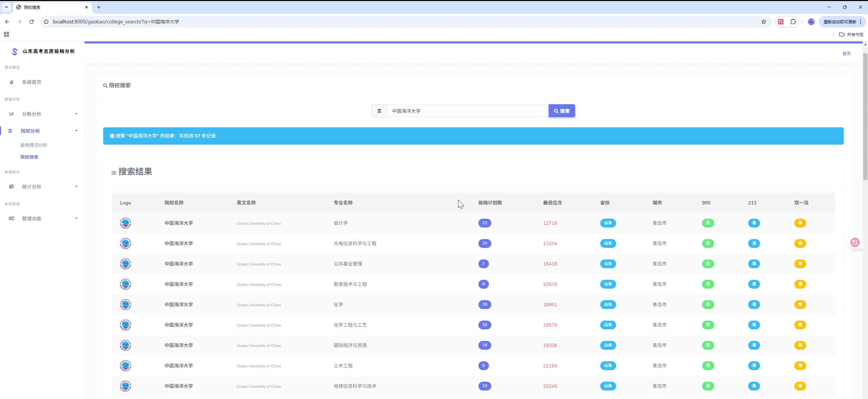Click the 山东 badge in 会计学 row
This screenshot has width=868, height=399.
(608, 223)
